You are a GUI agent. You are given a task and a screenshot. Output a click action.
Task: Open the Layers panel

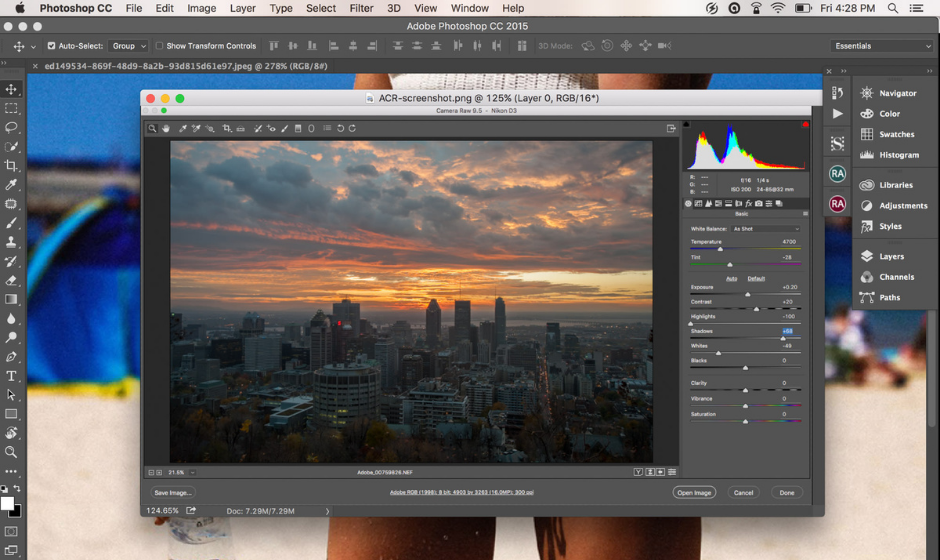(x=882, y=257)
